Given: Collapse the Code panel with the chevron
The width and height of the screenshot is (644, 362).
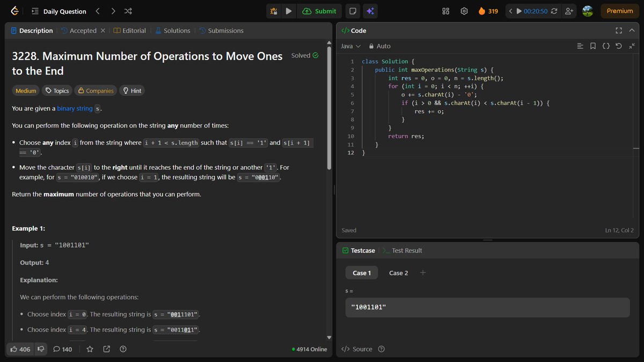Looking at the screenshot, I should coord(633,31).
